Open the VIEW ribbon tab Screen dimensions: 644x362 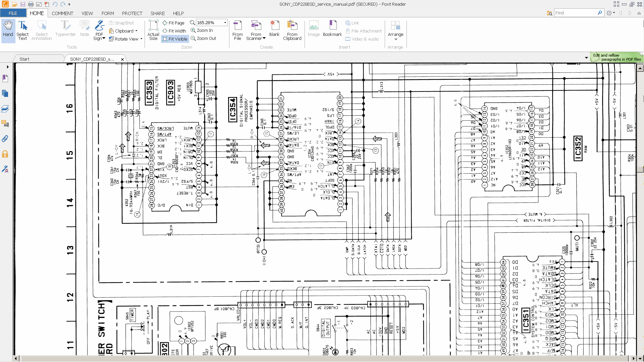click(x=87, y=13)
